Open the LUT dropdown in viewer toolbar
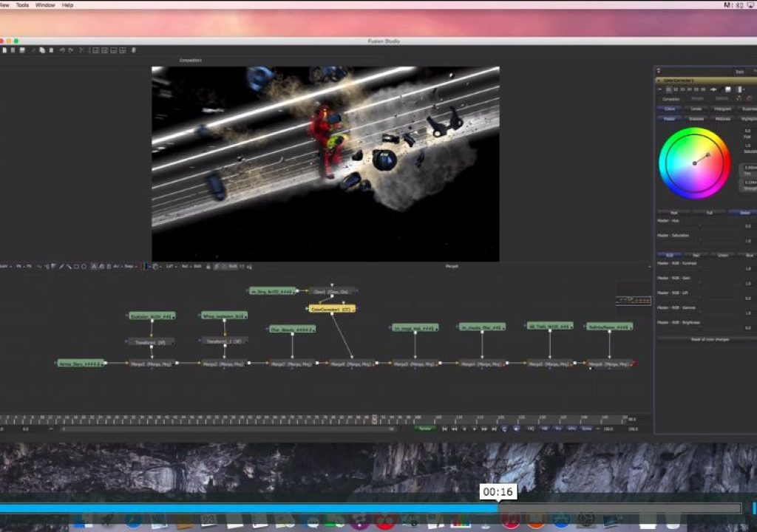Screen dimensions: 757x532 click(x=171, y=267)
